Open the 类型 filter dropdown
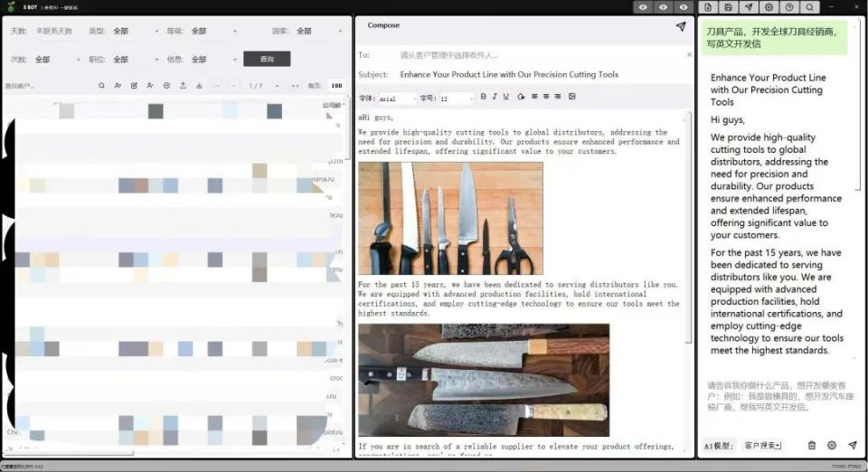Viewport: 868px width, 472px height. [136, 31]
